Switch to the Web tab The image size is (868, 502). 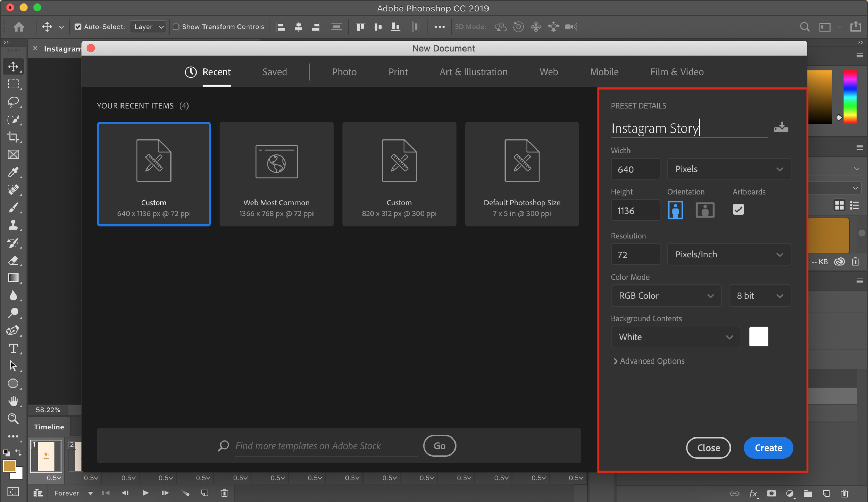(549, 72)
